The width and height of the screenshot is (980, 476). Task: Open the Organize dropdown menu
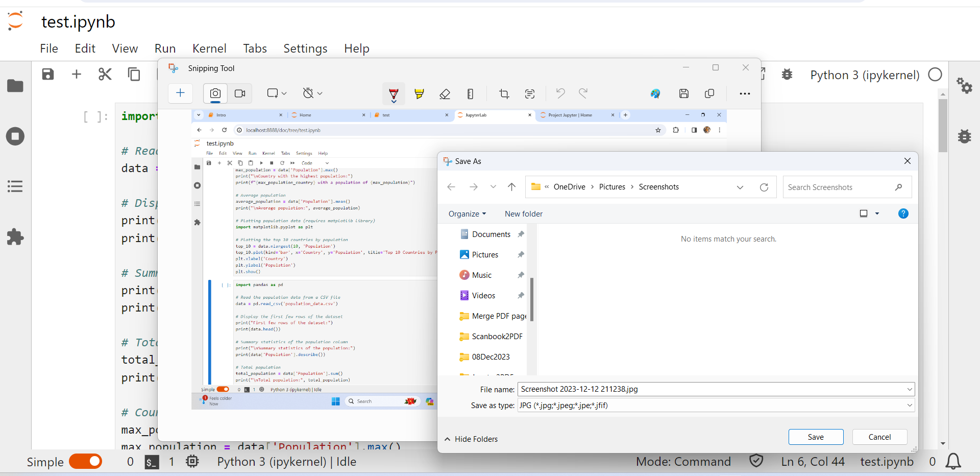[467, 214]
